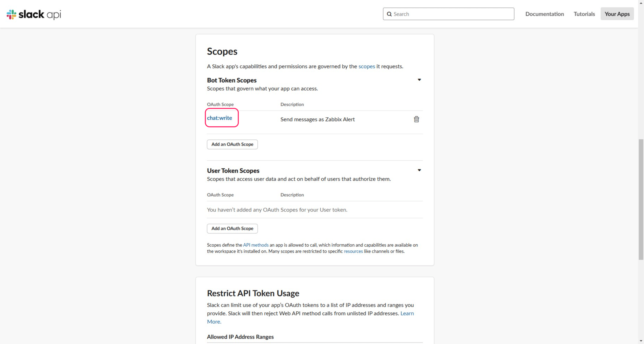Add an OAuth Scope under User Token Scopes
The image size is (644, 344).
232,228
